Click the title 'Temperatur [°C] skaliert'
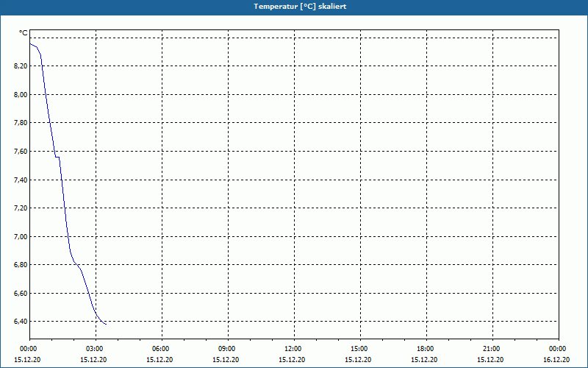Screen dimensions: 588x368 (300, 7)
